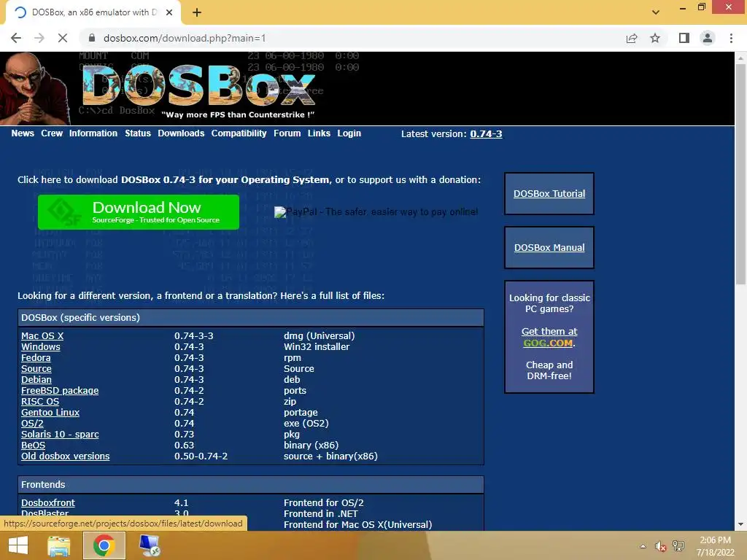Viewport: 747px width, 560px height.
Task: Click the 'Win32 installer' text
Action: pos(317,346)
